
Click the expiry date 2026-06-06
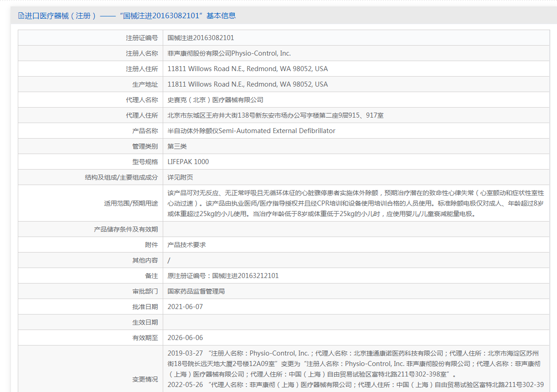coord(185,338)
